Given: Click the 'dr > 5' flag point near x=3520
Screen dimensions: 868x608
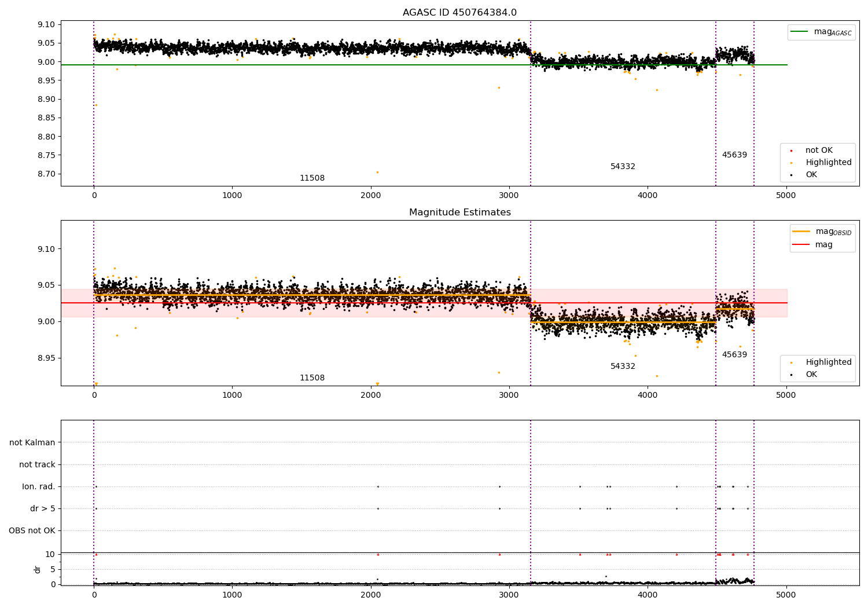Looking at the screenshot, I should 580,508.
